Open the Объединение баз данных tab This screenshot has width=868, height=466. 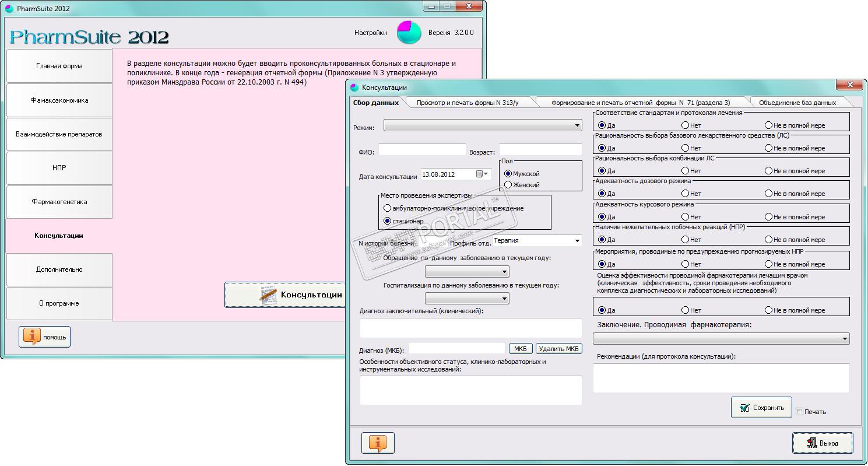click(797, 103)
